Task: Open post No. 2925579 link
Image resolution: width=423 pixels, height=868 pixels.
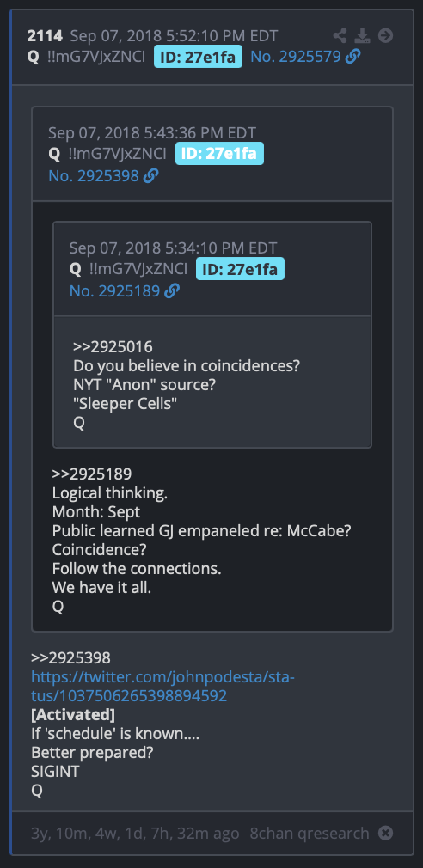Action: click(296, 57)
